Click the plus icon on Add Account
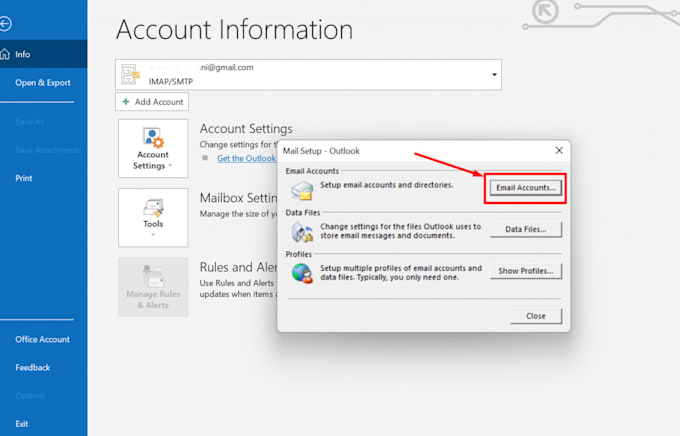The height and width of the screenshot is (436, 680). coord(126,102)
